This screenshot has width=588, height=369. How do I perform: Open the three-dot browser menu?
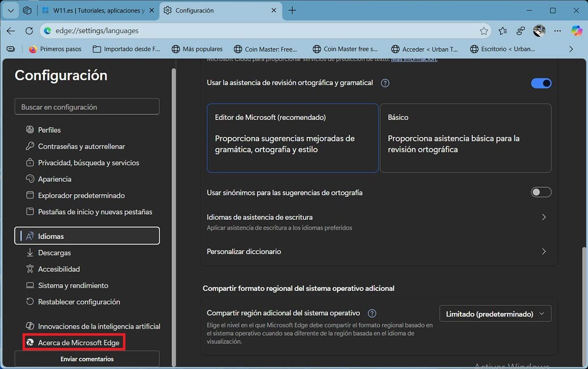[557, 31]
